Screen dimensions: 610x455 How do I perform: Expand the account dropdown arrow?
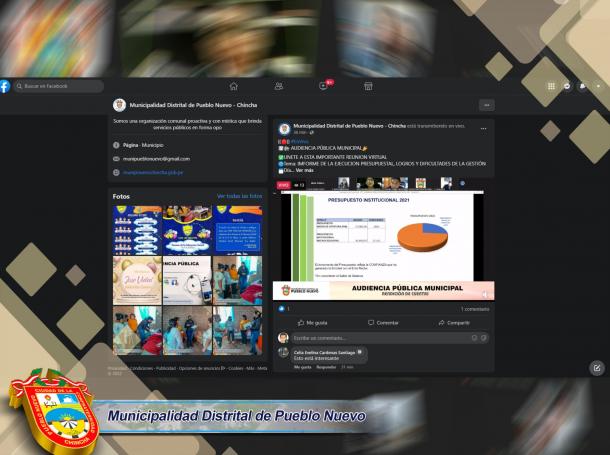click(598, 86)
